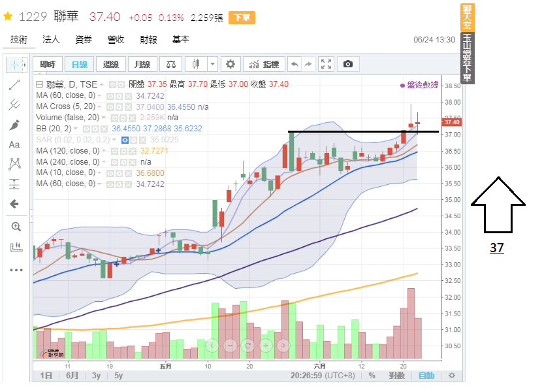Collapse the indicator legend list
Image resolution: width=542 pixels, height=392 pixels.
click(x=39, y=84)
